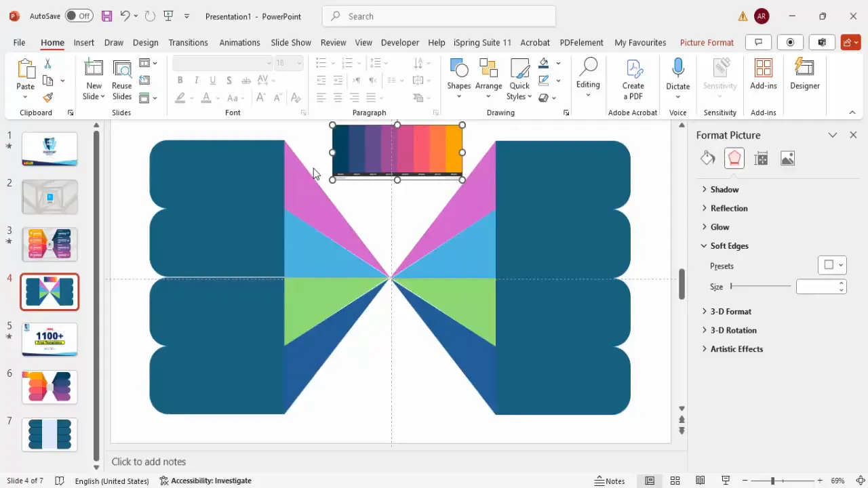The image size is (868, 488).
Task: Start Slide Show from status bar
Action: click(x=726, y=481)
